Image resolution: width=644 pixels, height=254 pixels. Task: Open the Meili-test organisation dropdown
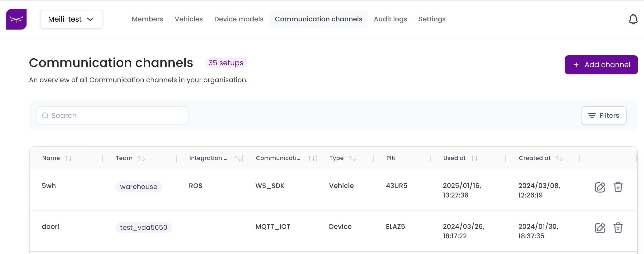coord(71,19)
